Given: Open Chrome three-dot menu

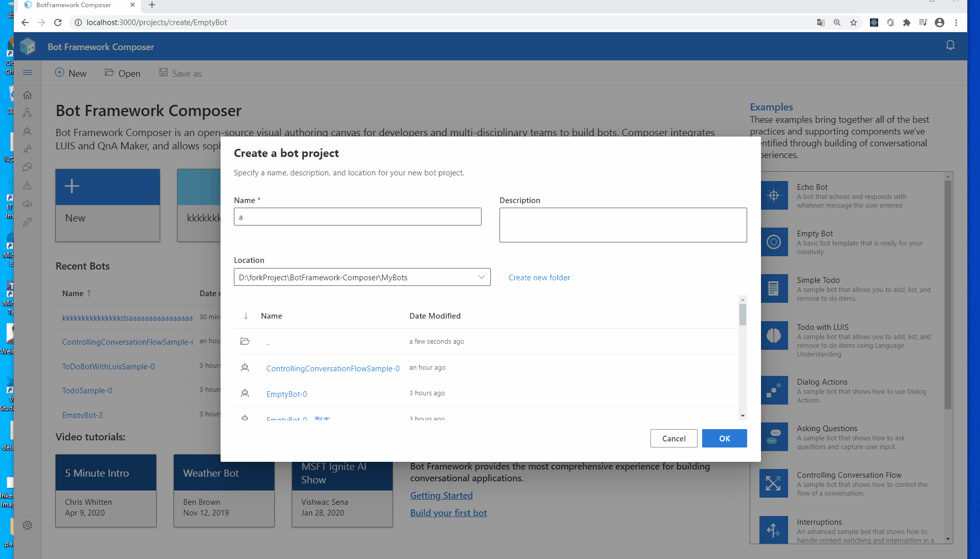Looking at the screenshot, I should click(956, 23).
